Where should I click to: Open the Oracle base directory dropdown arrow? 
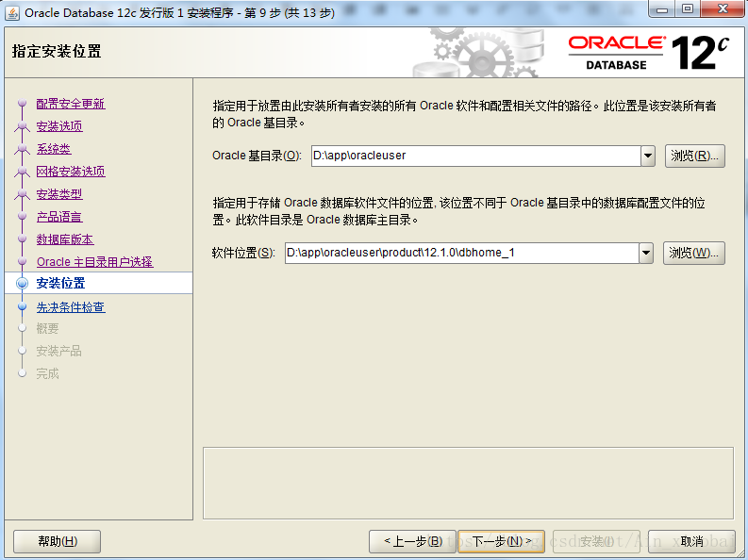[648, 156]
